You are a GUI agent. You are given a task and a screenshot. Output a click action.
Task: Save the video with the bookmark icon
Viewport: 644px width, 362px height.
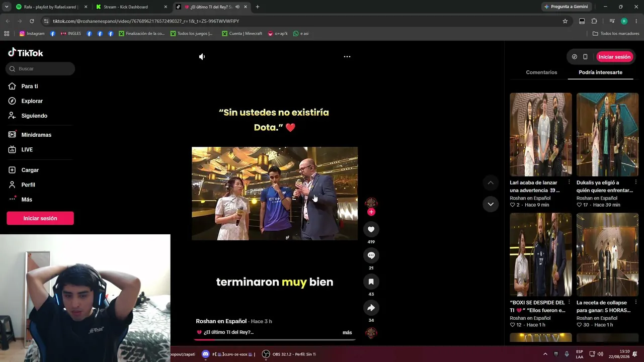pos(371,282)
